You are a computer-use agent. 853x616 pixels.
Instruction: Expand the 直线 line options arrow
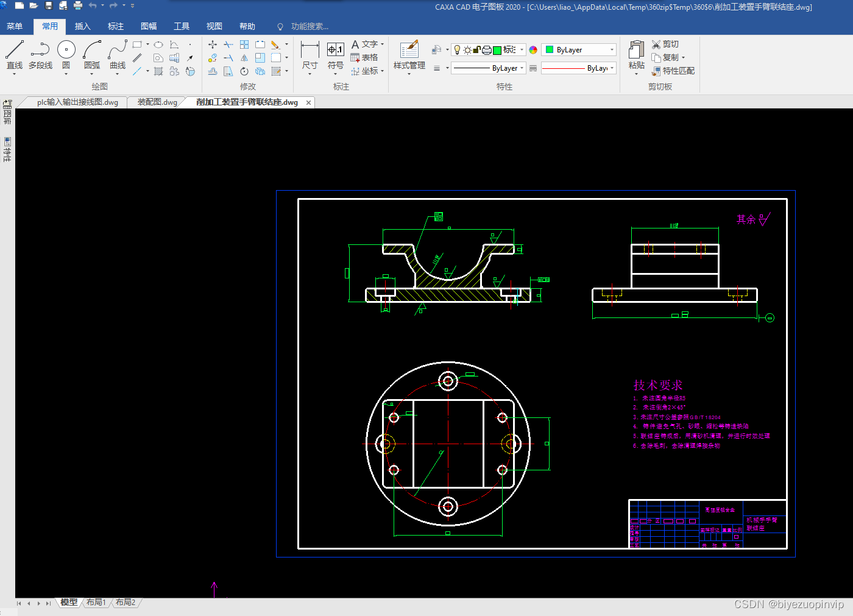tap(14, 74)
